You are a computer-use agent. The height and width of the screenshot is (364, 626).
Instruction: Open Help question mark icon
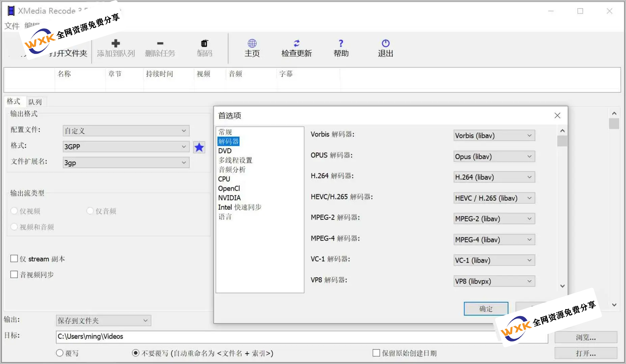tap(341, 43)
